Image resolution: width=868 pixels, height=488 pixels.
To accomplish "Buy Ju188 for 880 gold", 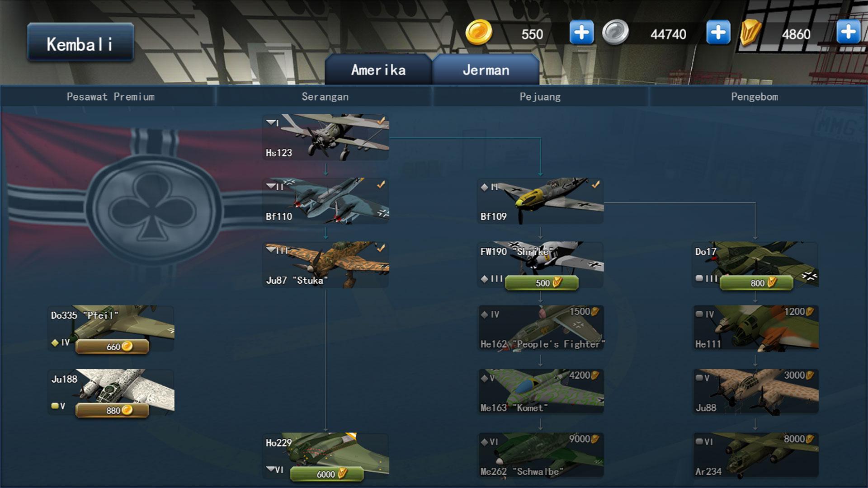I will (112, 410).
